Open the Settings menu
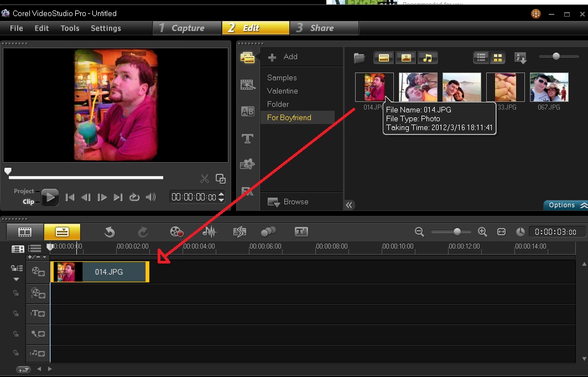Image resolution: width=588 pixels, height=377 pixels. tap(106, 28)
